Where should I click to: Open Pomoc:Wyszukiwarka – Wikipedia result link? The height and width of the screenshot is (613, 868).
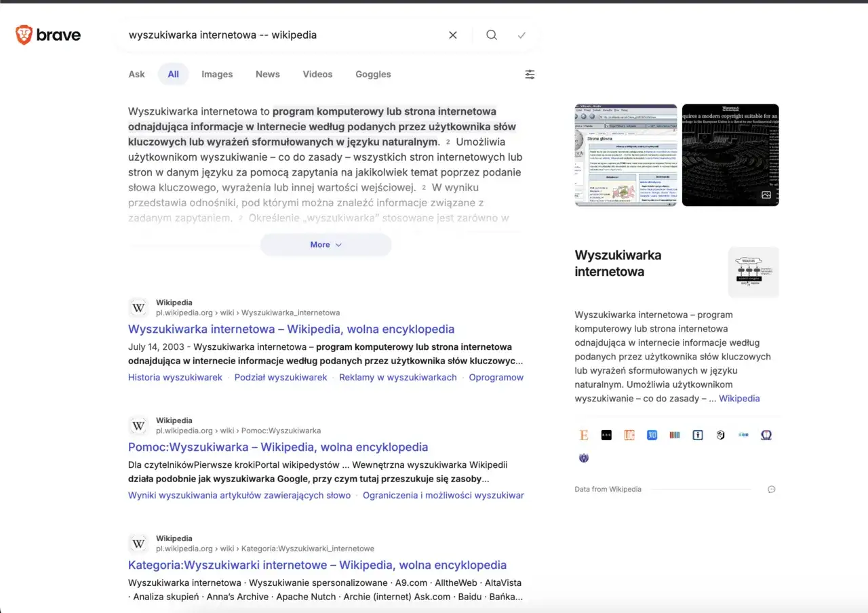(278, 448)
